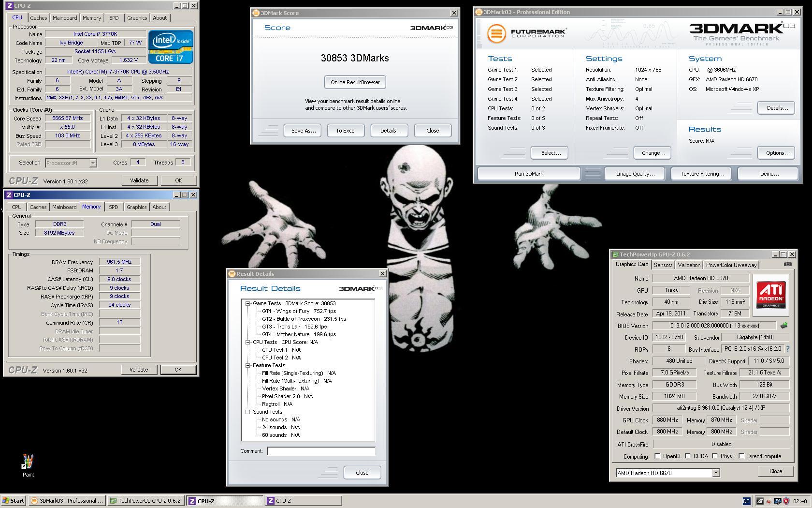812x508 pixels.
Task: Click Validate in the top CPU-Z window
Action: 139,180
